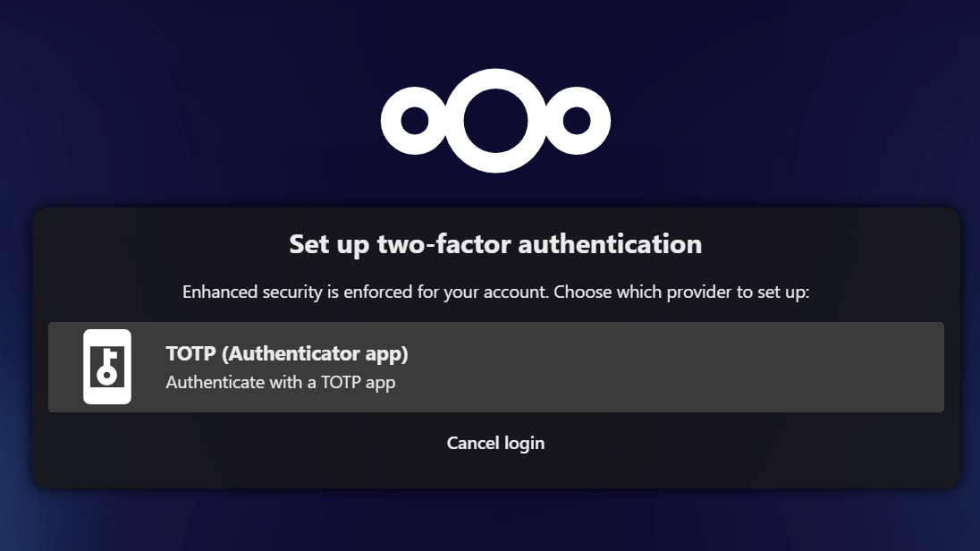Click "Authenticate with a TOTP app" description
Image resolution: width=980 pixels, height=551 pixels.
[x=281, y=383]
